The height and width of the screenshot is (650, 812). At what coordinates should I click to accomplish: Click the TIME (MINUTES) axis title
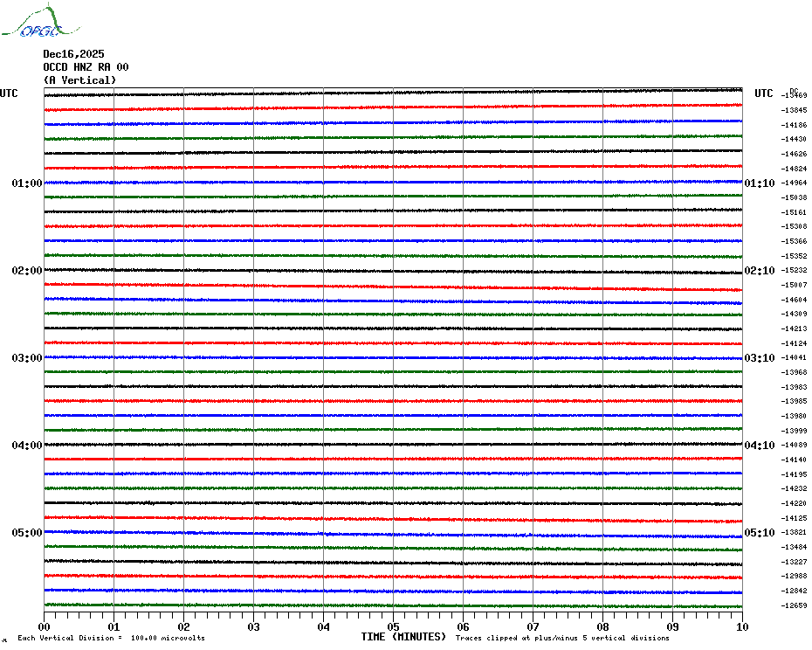(403, 637)
